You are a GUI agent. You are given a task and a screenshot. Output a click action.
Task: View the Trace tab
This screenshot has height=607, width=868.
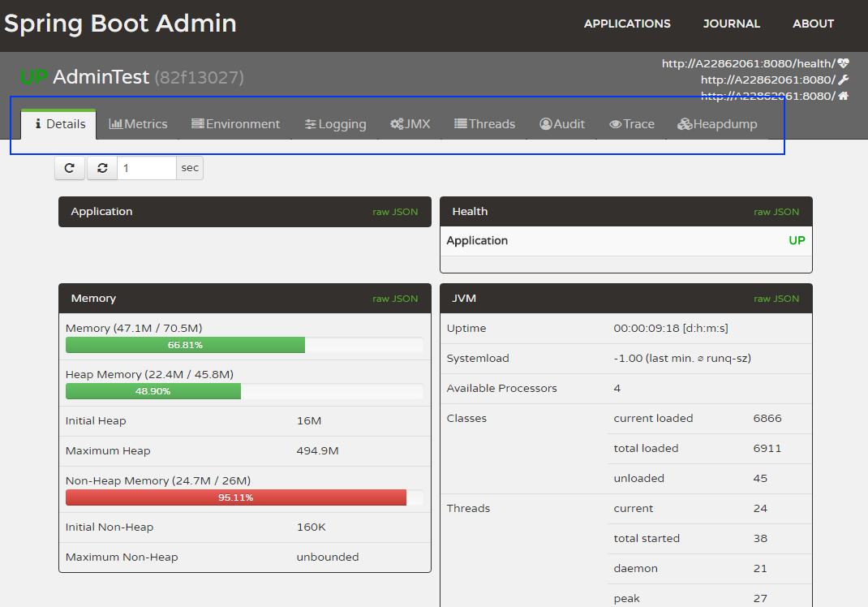[632, 124]
